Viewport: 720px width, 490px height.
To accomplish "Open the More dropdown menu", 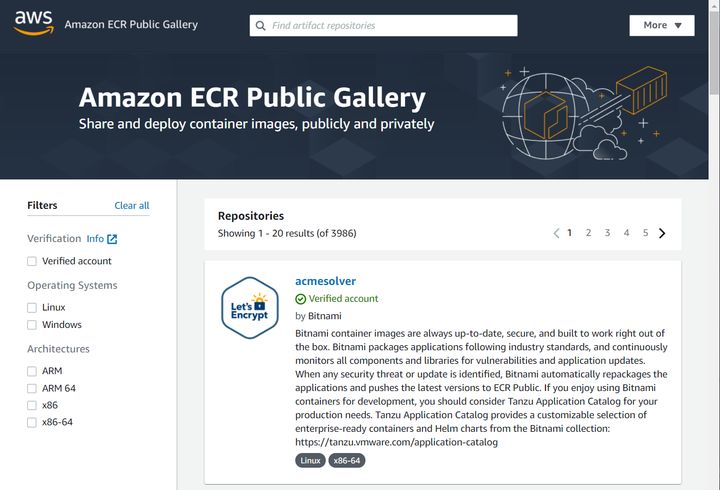I will (x=662, y=25).
